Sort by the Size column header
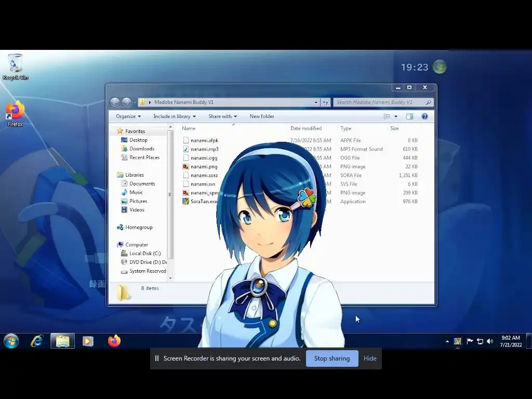Image resolution: width=532 pixels, height=399 pixels. pos(394,128)
